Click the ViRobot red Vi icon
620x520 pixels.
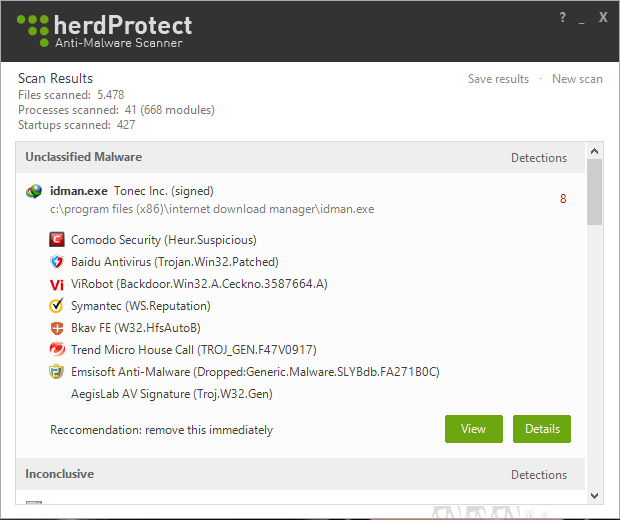[57, 284]
